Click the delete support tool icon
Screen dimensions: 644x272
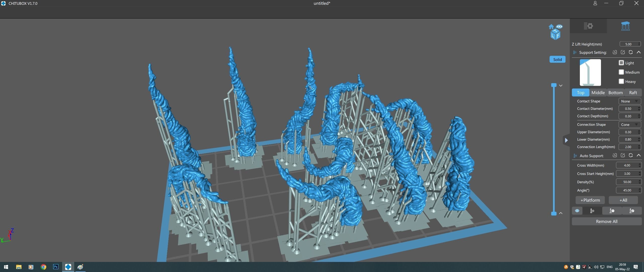click(612, 211)
